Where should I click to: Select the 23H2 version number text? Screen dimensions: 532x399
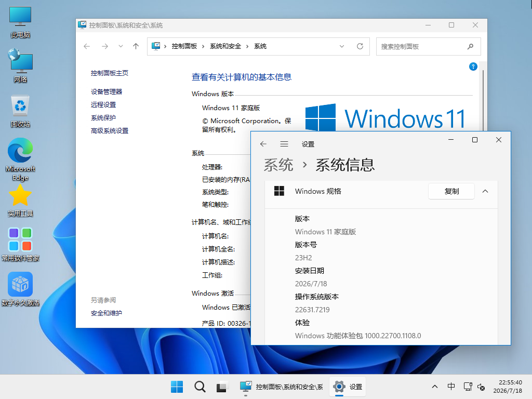click(303, 258)
